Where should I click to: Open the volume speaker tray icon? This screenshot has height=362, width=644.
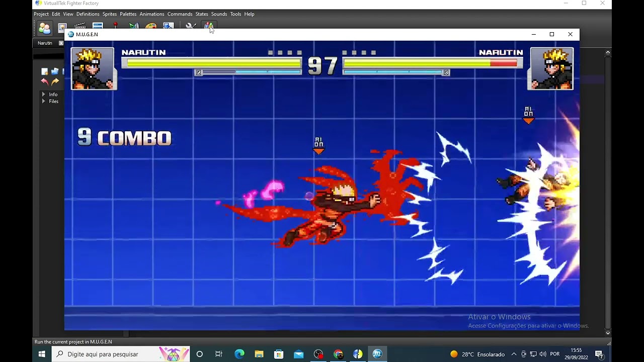(x=543, y=354)
